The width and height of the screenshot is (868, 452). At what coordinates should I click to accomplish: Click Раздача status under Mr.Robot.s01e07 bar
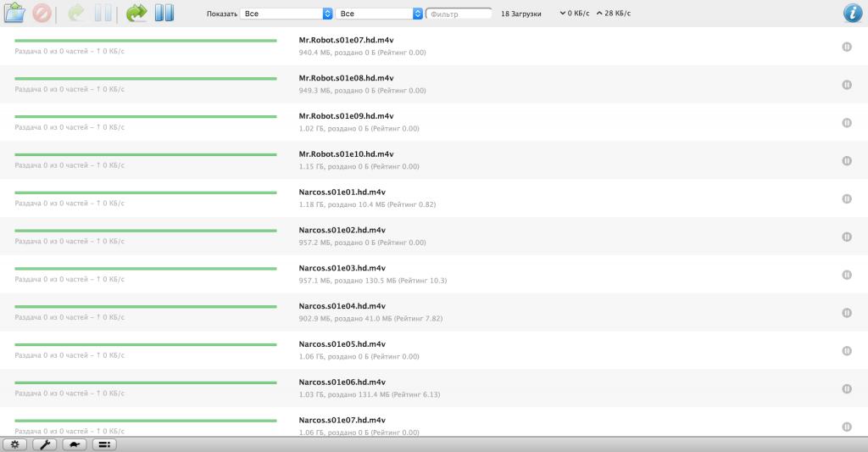tap(70, 51)
